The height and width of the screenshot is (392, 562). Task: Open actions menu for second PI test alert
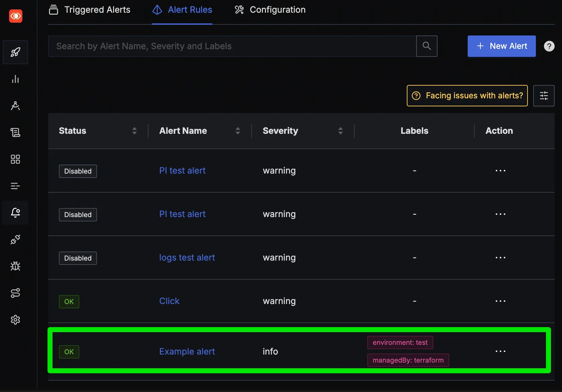tap(500, 214)
